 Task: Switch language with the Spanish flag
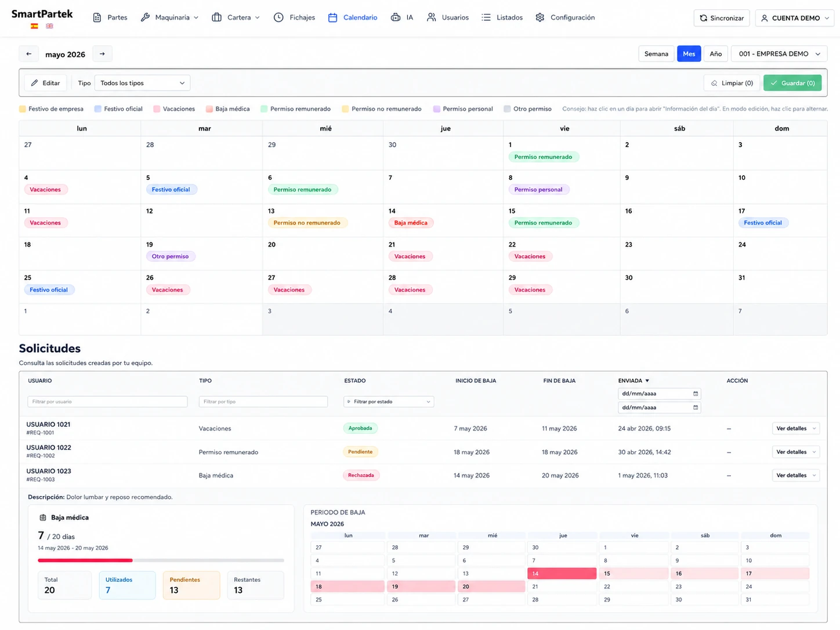coord(34,26)
